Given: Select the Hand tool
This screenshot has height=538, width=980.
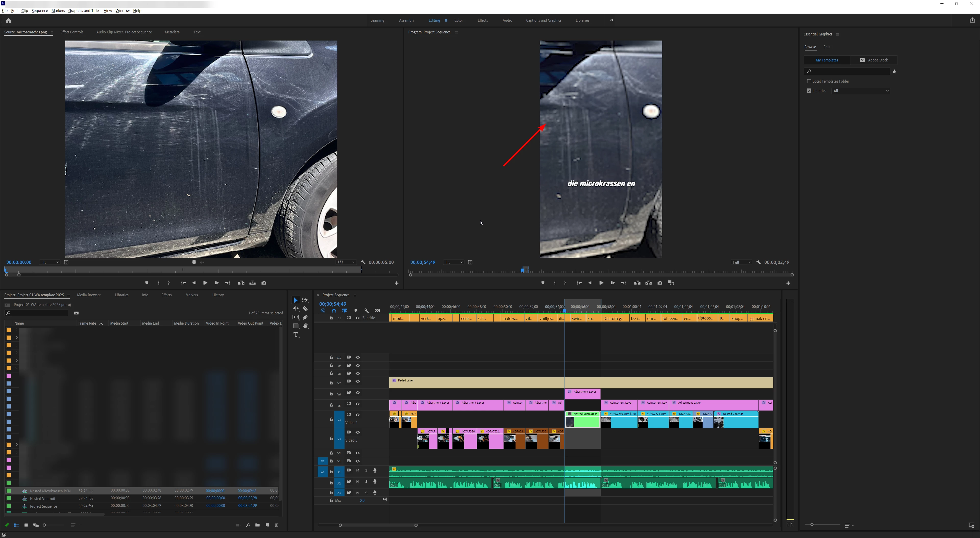Looking at the screenshot, I should (x=305, y=326).
